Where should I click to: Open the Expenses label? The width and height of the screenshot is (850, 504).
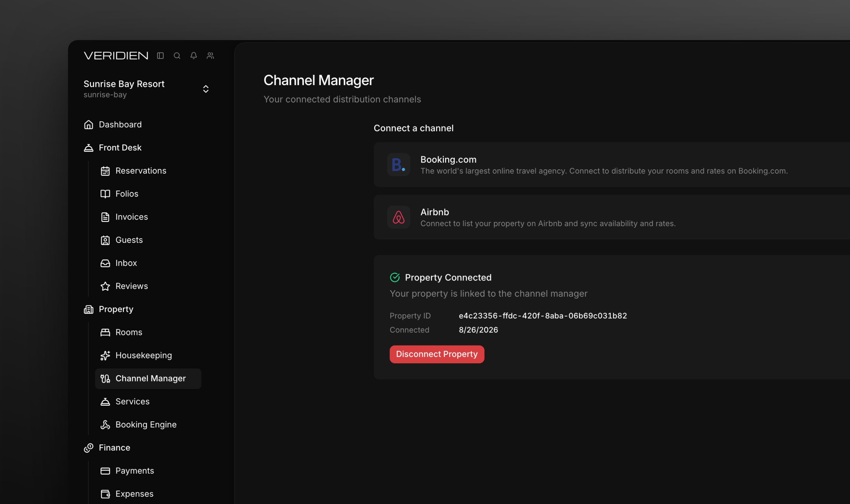tap(134, 494)
